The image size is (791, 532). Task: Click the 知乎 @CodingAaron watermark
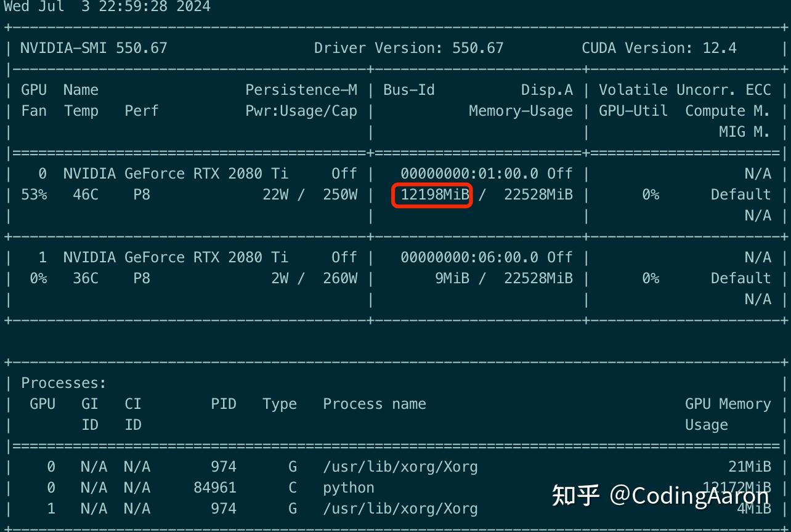(x=660, y=495)
